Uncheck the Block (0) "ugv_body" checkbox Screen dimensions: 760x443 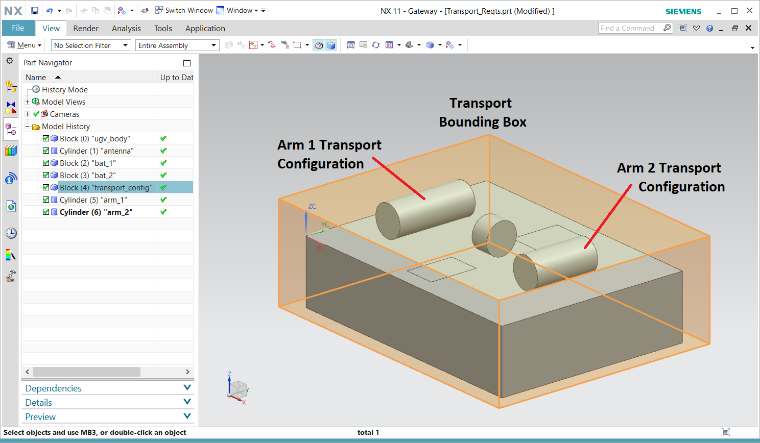(46, 139)
